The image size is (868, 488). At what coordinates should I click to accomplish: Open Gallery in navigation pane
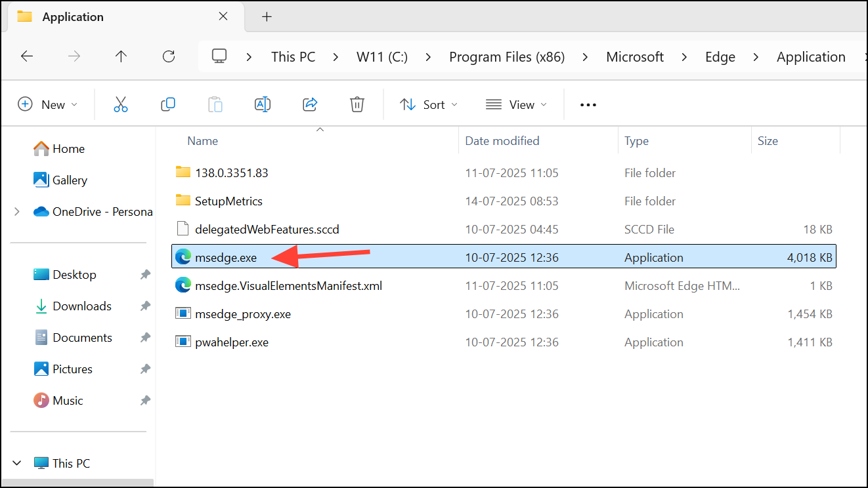tap(60, 180)
